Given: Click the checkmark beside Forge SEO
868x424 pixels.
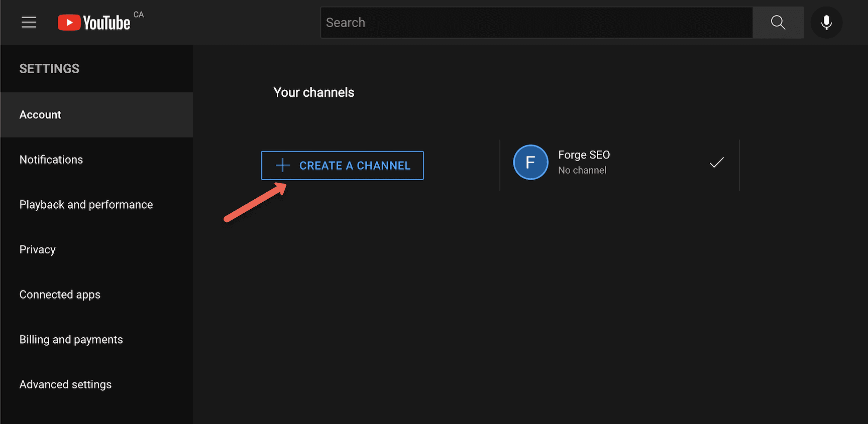Looking at the screenshot, I should tap(716, 162).
